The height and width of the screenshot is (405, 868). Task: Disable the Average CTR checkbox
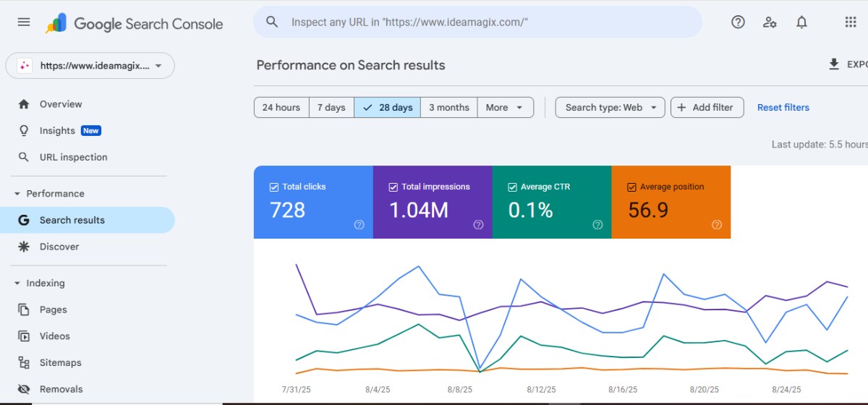coord(513,187)
